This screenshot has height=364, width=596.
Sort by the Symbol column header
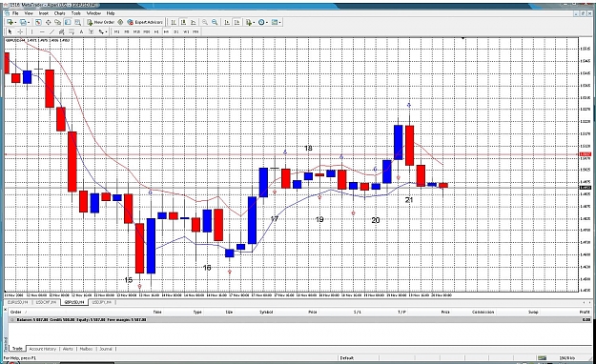(x=266, y=312)
